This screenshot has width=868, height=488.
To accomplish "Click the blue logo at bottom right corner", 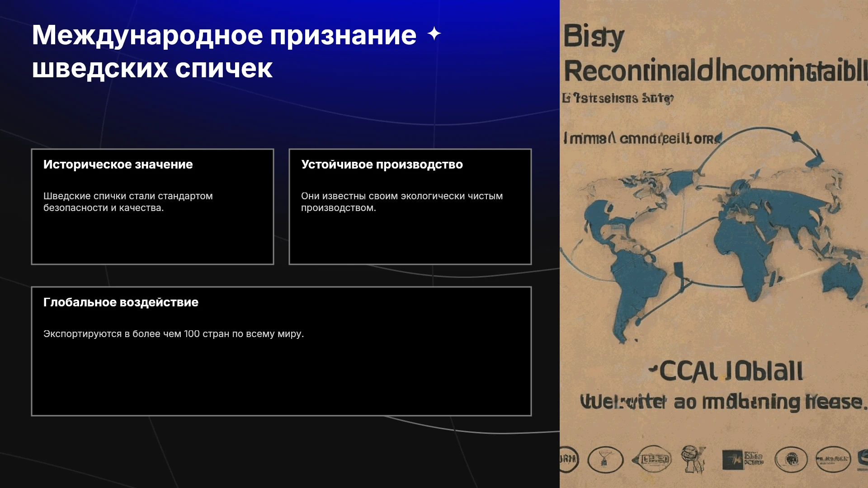I will (x=862, y=460).
